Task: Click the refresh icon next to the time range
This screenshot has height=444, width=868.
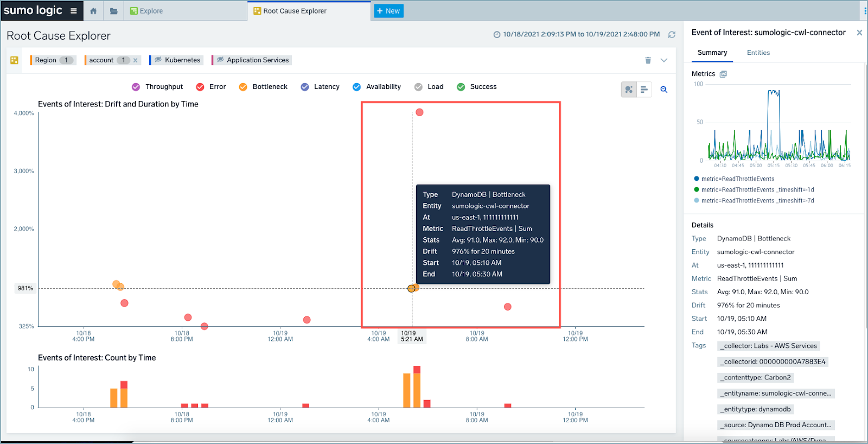Action: click(x=672, y=34)
